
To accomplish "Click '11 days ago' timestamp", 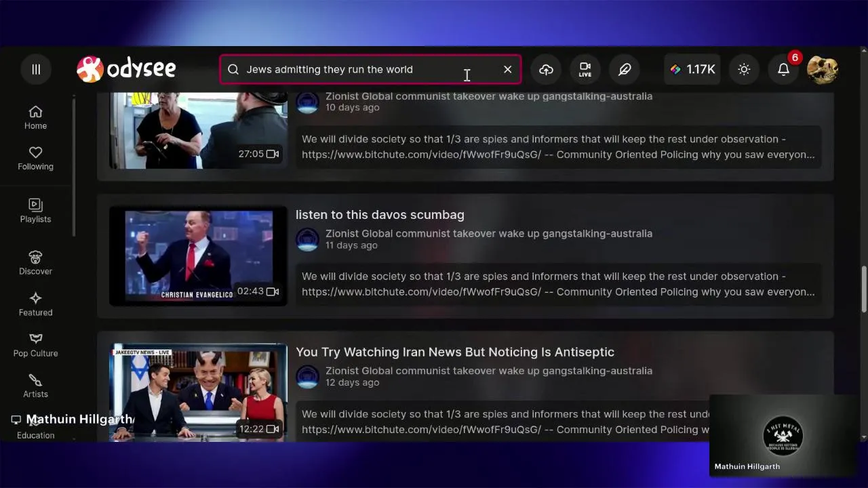I will click(x=351, y=245).
